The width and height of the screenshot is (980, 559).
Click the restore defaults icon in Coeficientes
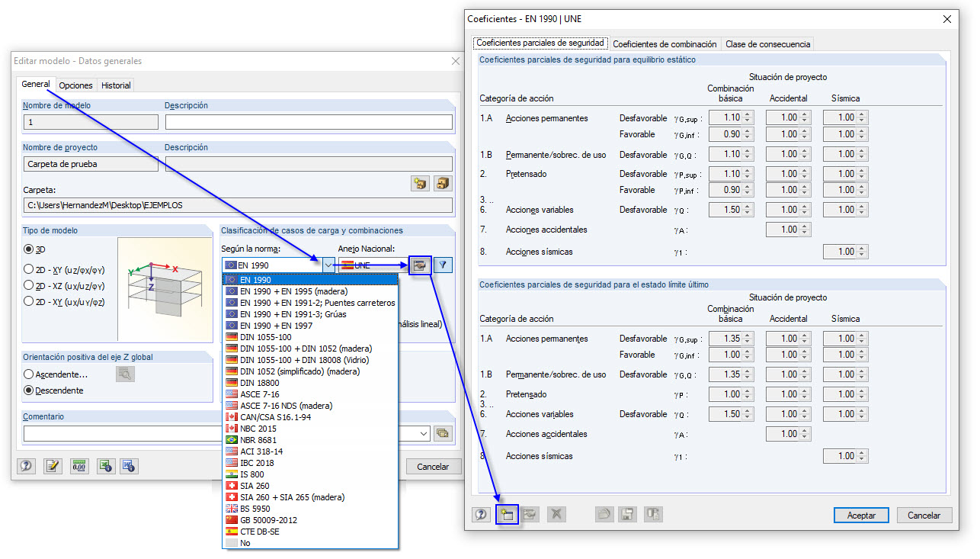pos(653,515)
